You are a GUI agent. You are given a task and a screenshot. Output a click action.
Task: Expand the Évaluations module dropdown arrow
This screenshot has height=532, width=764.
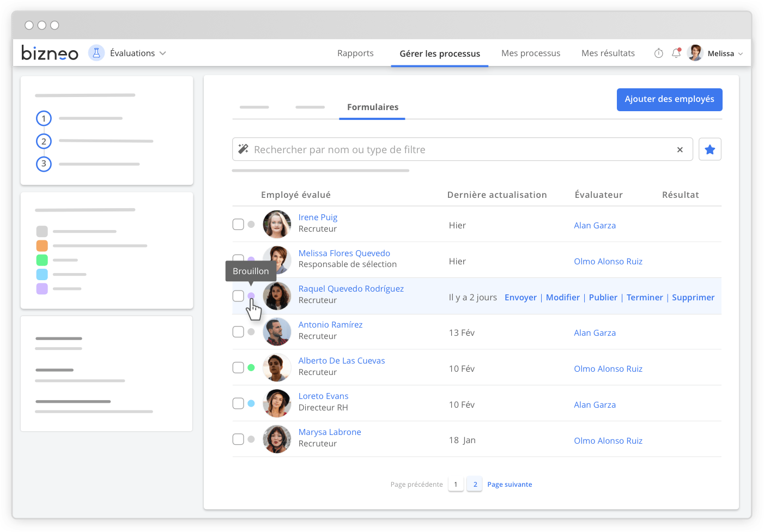click(x=162, y=53)
